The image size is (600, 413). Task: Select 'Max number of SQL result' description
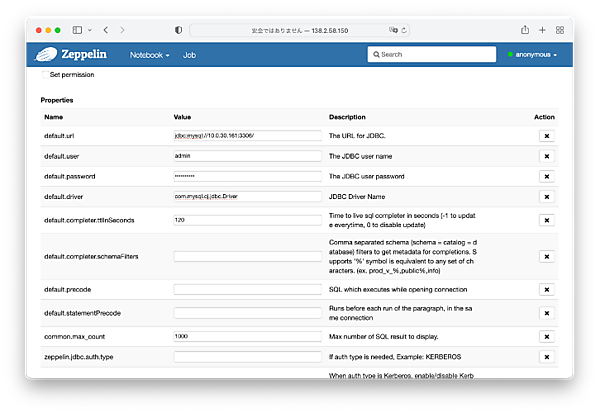383,337
